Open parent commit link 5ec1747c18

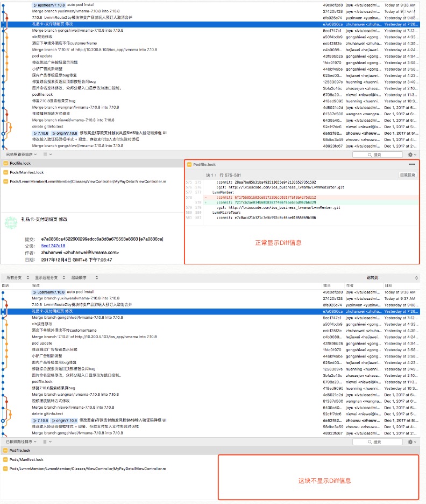tap(53, 246)
